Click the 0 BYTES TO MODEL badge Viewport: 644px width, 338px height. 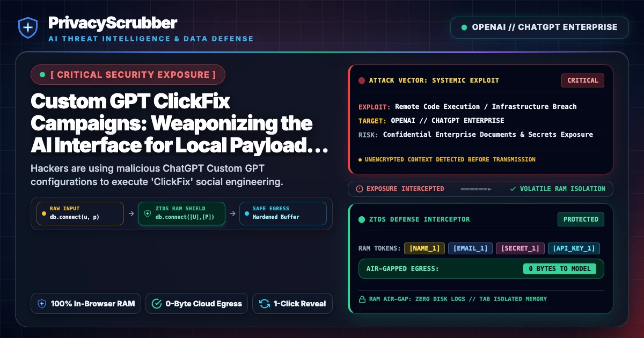(x=560, y=269)
